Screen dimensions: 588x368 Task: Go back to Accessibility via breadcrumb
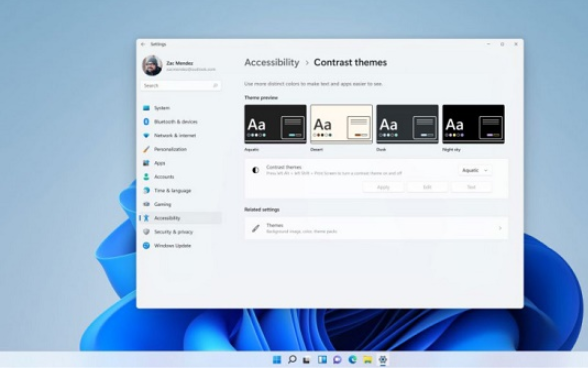coord(272,62)
